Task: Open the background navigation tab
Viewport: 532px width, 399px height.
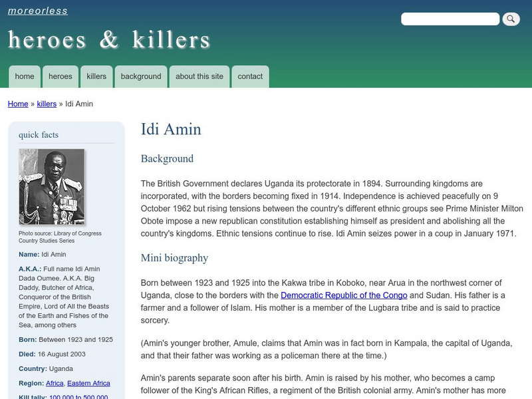Action: tap(140, 76)
